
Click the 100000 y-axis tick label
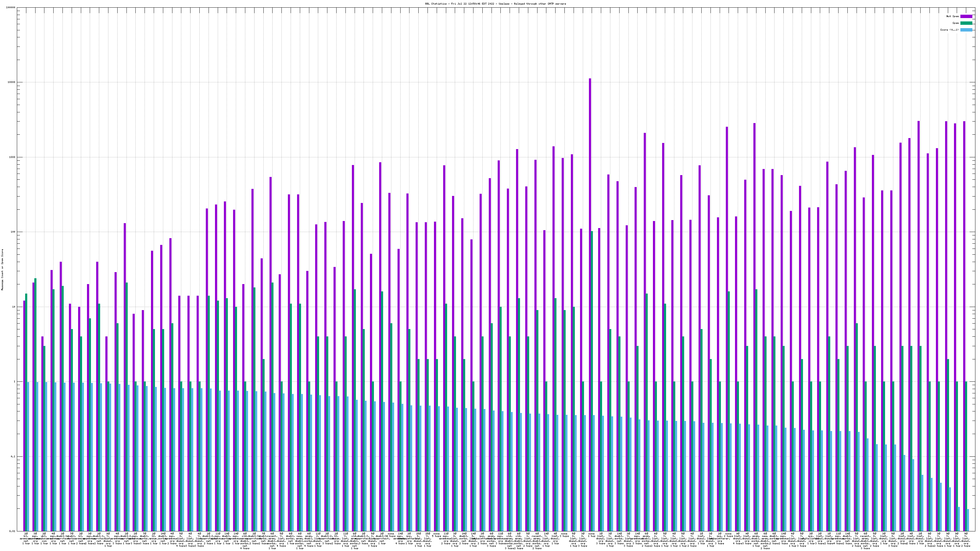tap(11, 8)
